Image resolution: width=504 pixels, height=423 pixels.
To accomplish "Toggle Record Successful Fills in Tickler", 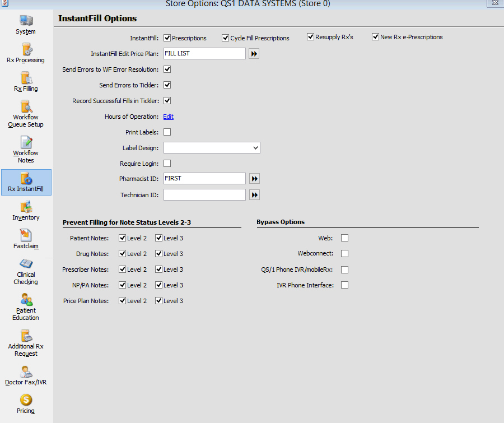I will point(167,101).
